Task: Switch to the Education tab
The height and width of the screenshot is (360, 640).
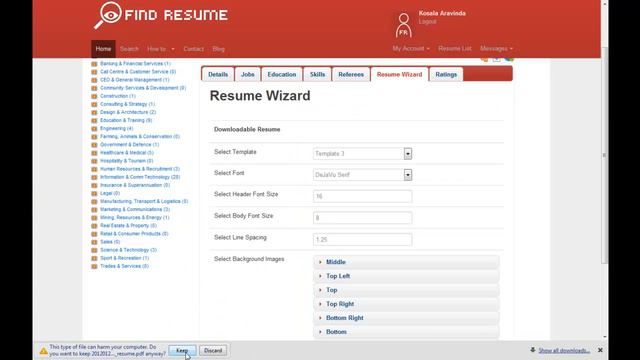Action: (282, 74)
